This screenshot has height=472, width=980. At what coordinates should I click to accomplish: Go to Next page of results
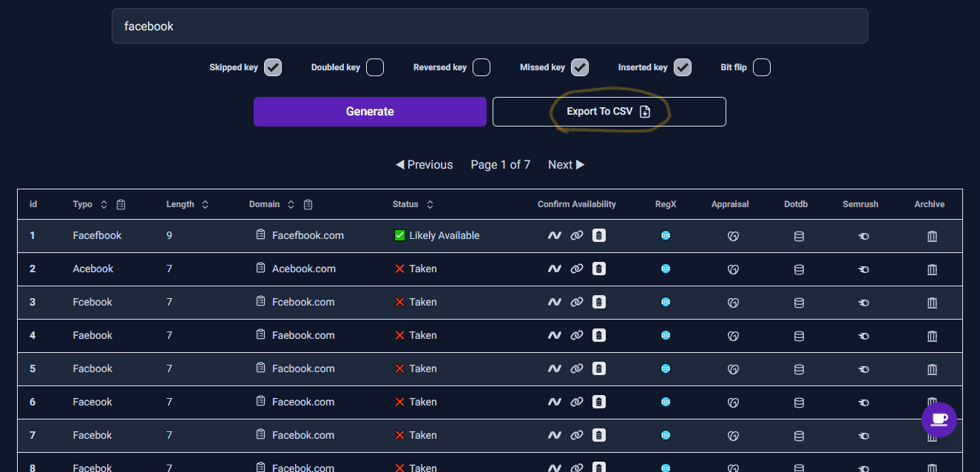(x=566, y=164)
